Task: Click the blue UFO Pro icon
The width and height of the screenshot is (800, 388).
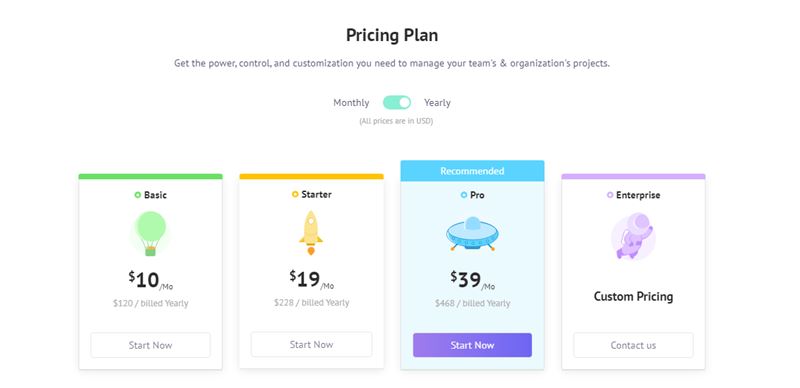Action: click(472, 234)
